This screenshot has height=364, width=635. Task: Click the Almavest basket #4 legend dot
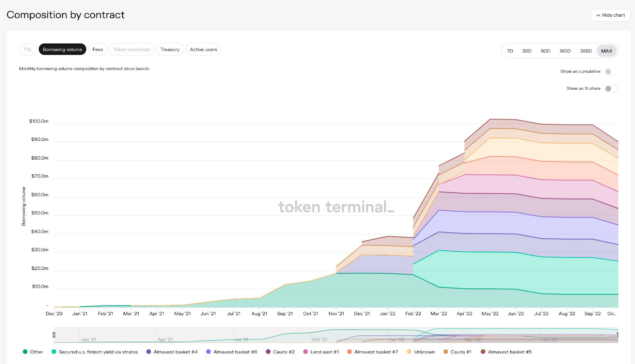coord(149,352)
